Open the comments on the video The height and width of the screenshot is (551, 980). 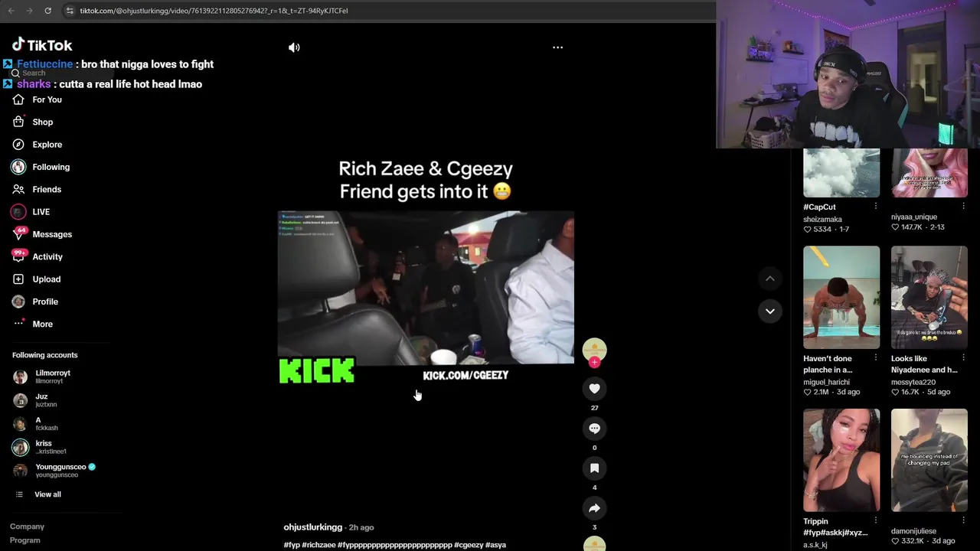pyautogui.click(x=594, y=429)
